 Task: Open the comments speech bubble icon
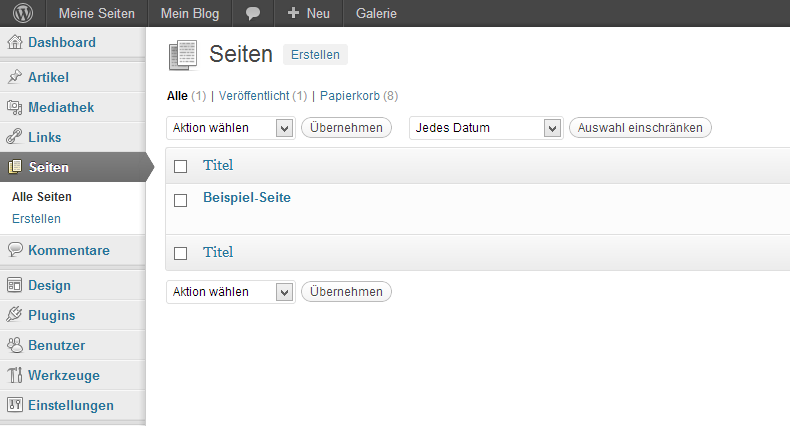point(253,14)
